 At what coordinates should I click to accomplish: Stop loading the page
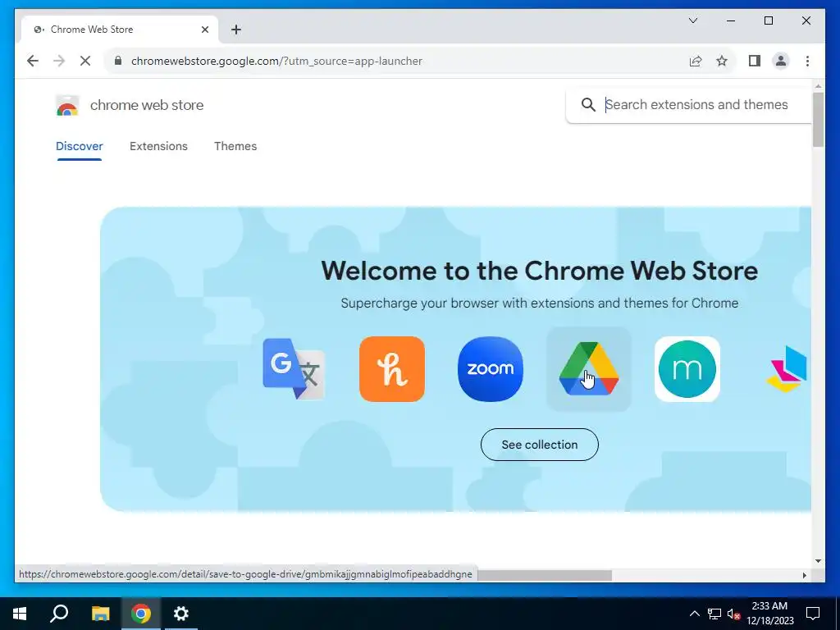[x=85, y=61]
